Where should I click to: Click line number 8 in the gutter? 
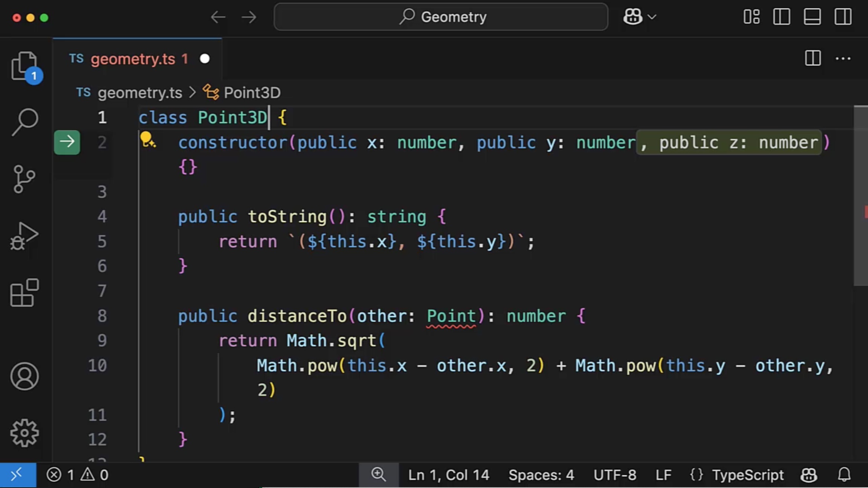click(x=102, y=316)
